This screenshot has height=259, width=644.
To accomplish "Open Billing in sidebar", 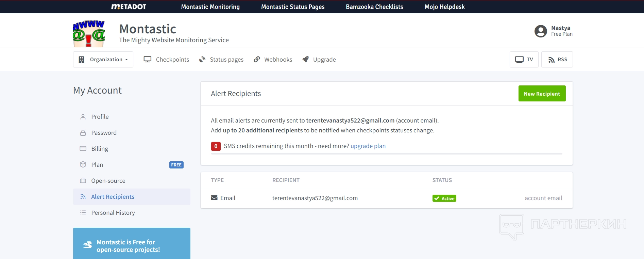I will coord(132,149).
